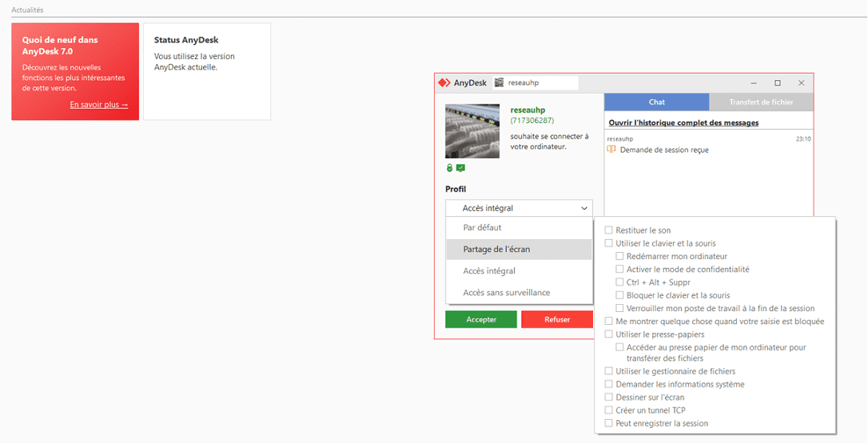
Task: Check Accéder au presse papier de mon ordinateur
Action: pyautogui.click(x=619, y=347)
